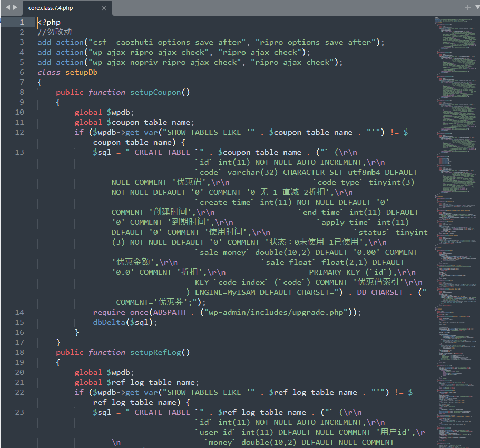Click 'global $wpdb;' on line 10
The height and width of the screenshot is (448, 480).
point(104,112)
